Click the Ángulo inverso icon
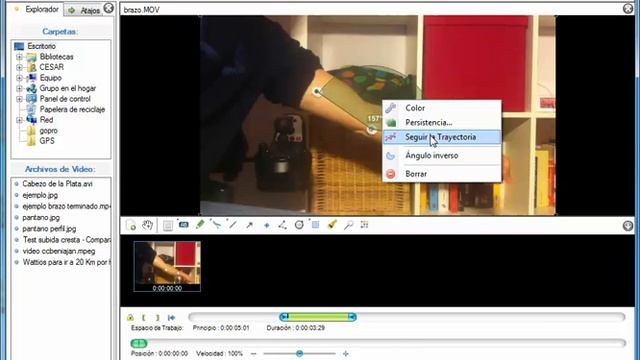The width and height of the screenshot is (640, 360). pos(391,156)
